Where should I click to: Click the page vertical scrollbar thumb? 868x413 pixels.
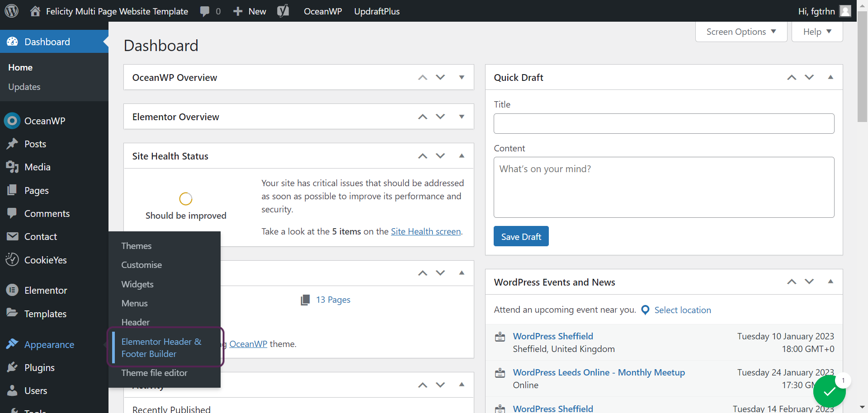point(862,66)
